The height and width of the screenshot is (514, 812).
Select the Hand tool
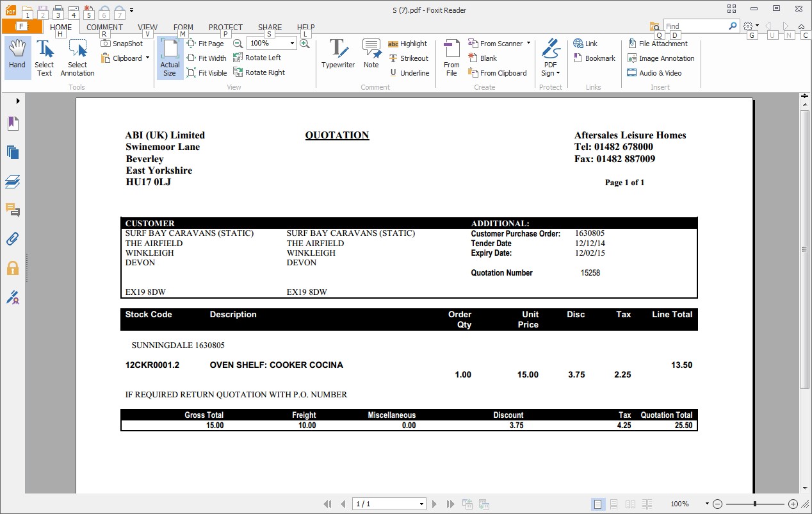pos(17,56)
